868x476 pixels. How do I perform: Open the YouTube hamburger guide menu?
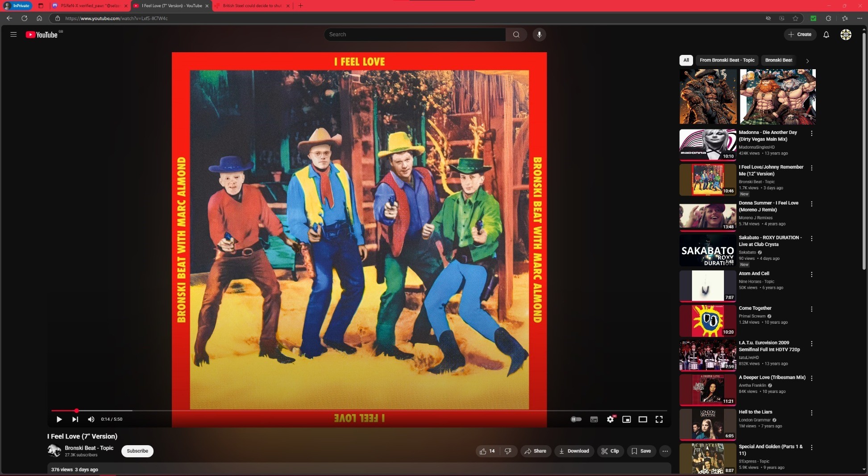[13, 34]
